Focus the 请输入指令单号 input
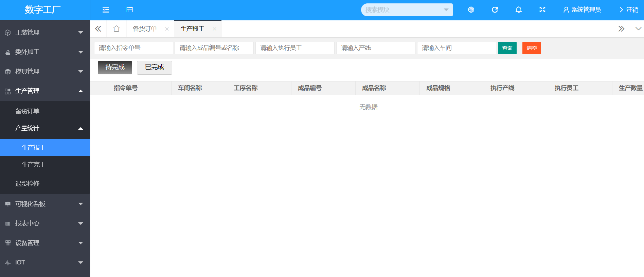The image size is (644, 277). click(133, 48)
